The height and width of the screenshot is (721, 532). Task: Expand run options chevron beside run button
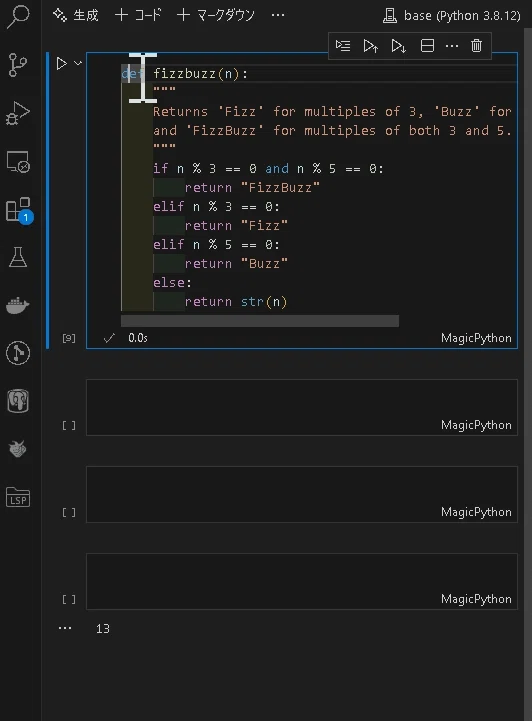(x=78, y=63)
